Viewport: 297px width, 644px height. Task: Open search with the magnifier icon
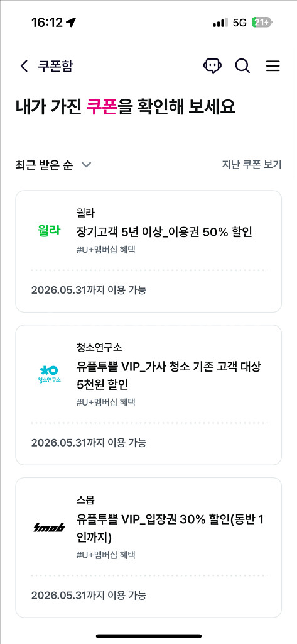(x=242, y=65)
